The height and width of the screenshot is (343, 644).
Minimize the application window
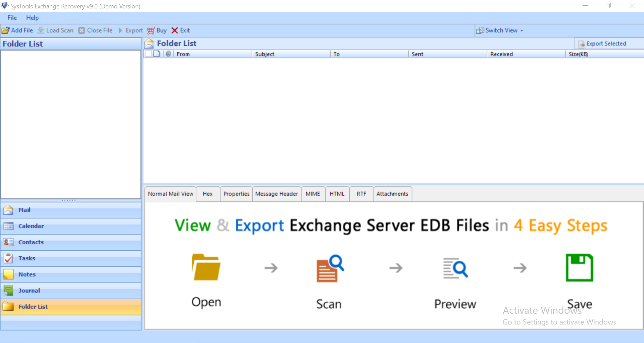pos(585,6)
